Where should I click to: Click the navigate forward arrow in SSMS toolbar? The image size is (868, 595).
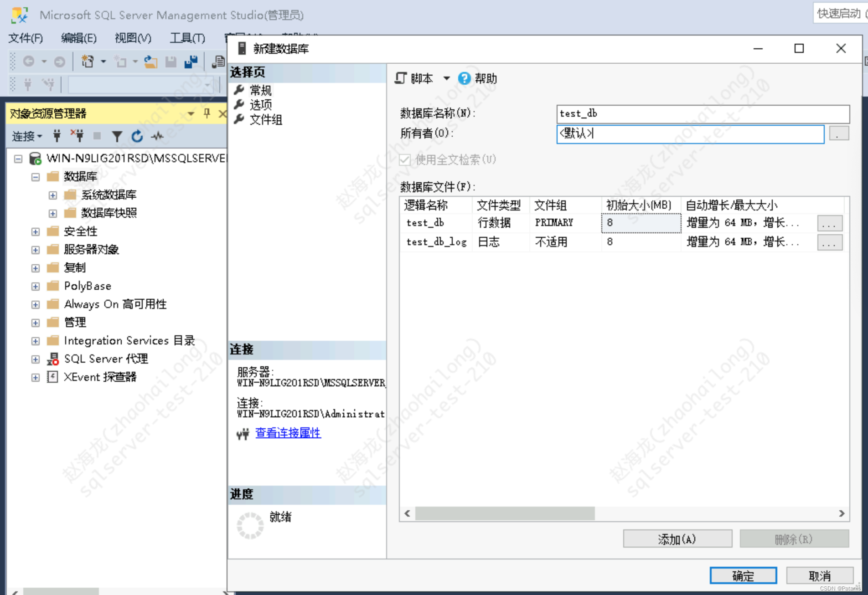click(59, 62)
